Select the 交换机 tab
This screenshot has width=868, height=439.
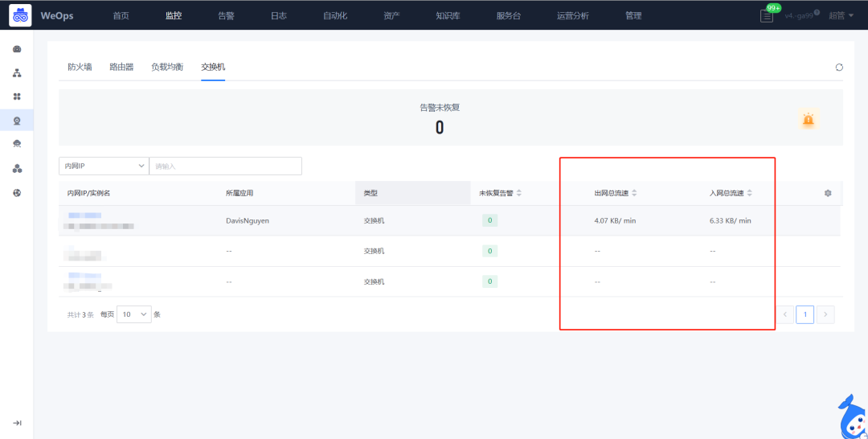pyautogui.click(x=213, y=67)
